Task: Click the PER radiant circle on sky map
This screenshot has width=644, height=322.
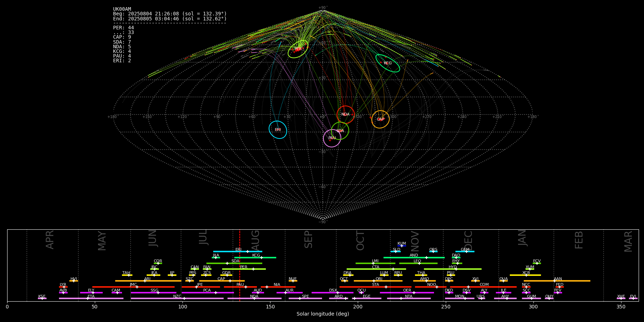Action: pos(298,49)
